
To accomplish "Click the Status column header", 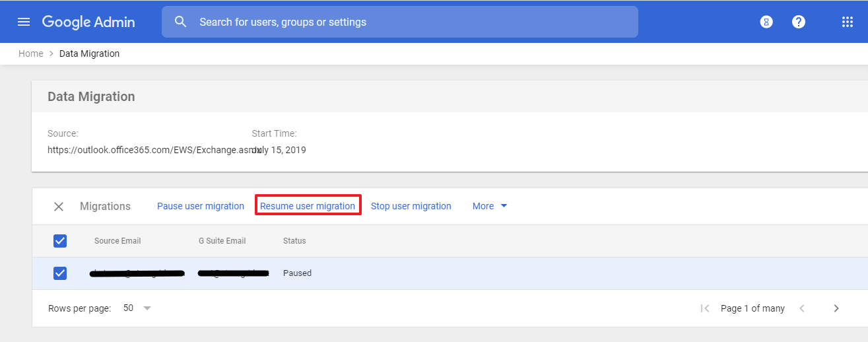I will [x=294, y=241].
